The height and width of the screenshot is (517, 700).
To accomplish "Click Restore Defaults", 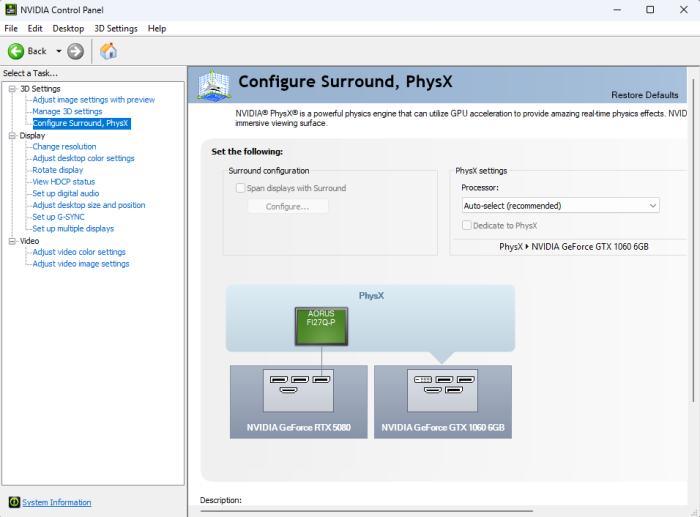I will pos(644,95).
